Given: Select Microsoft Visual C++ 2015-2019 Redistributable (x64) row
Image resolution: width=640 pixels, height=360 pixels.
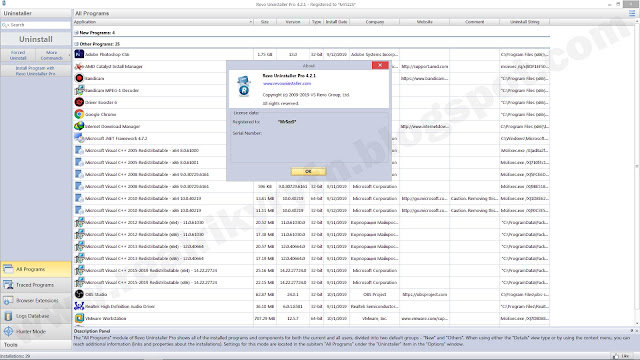Looking at the screenshot, I should coord(311,270).
